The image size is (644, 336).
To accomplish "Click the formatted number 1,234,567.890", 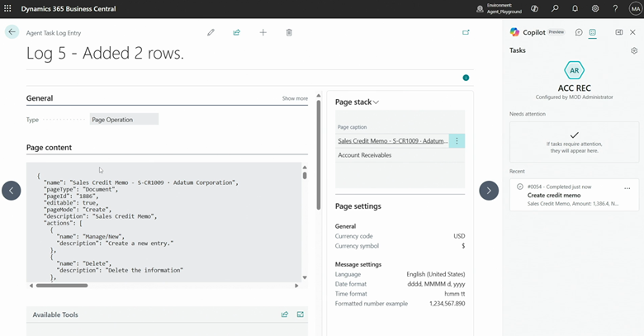I will click(x=447, y=304).
